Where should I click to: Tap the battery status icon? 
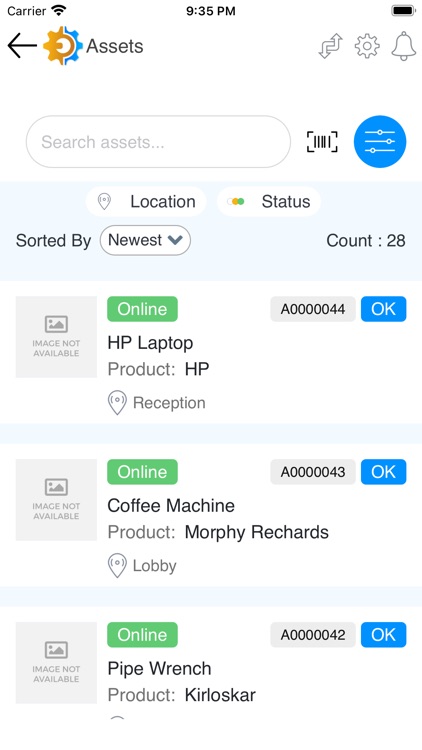[404, 11]
